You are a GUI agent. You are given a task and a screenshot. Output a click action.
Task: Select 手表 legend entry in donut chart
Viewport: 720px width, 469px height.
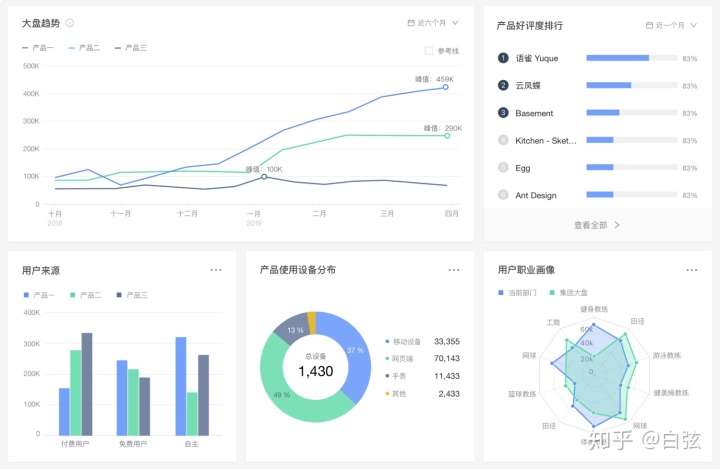tap(395, 376)
